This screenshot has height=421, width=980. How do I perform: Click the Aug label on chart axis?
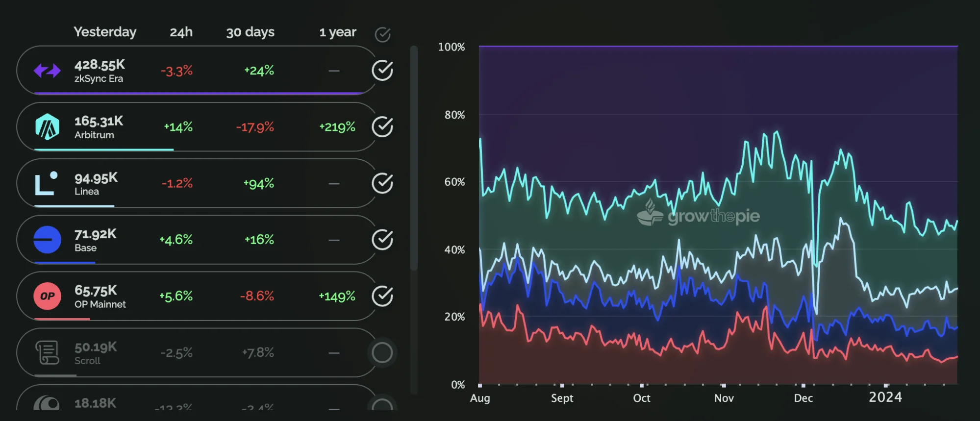click(x=480, y=398)
